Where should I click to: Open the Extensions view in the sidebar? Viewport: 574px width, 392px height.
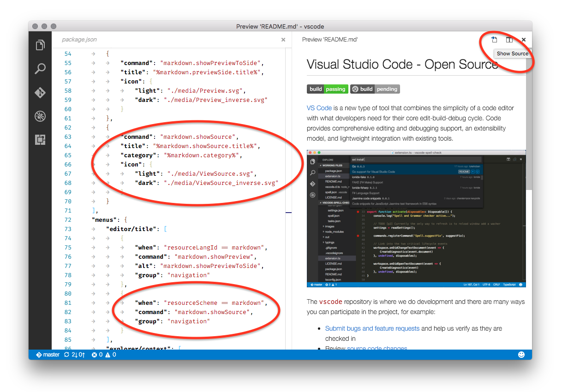[40, 140]
